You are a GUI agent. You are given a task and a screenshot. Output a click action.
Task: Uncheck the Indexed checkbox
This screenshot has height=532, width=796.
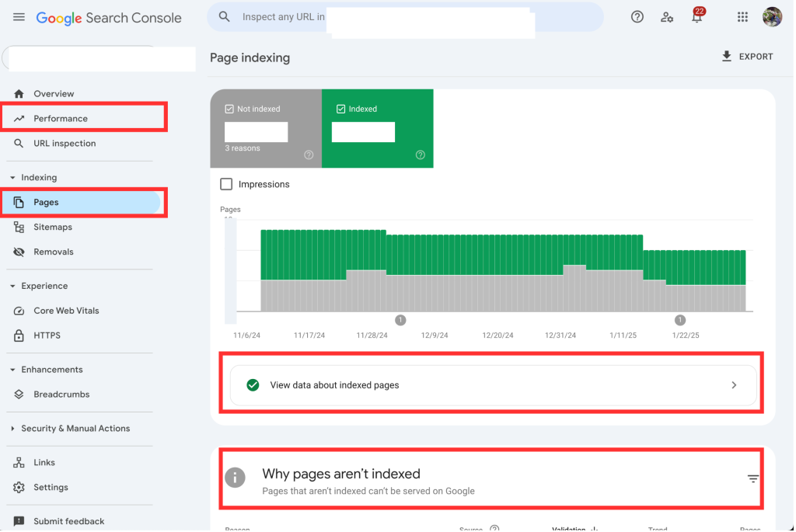tap(341, 110)
